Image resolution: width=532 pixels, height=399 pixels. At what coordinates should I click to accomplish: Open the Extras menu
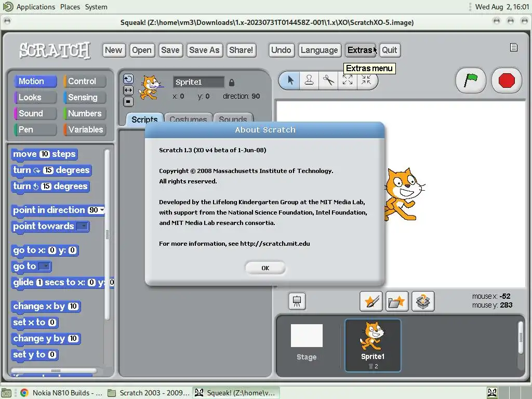360,50
